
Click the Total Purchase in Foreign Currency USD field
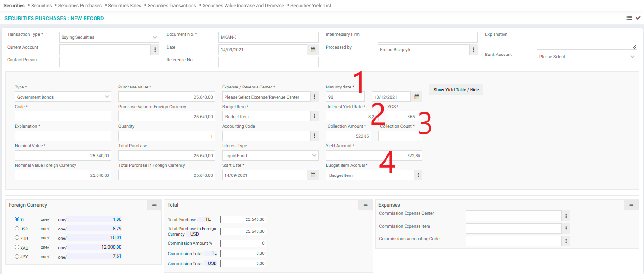pos(243,231)
